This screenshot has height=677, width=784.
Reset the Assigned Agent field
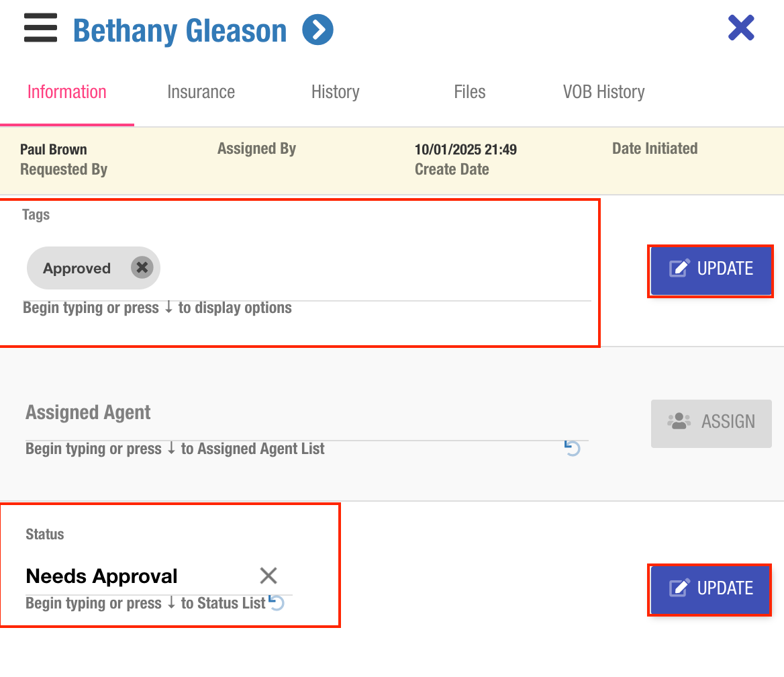573,448
